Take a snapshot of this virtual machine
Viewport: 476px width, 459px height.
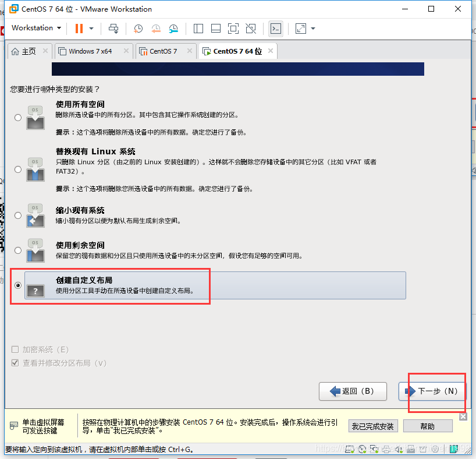(138, 29)
